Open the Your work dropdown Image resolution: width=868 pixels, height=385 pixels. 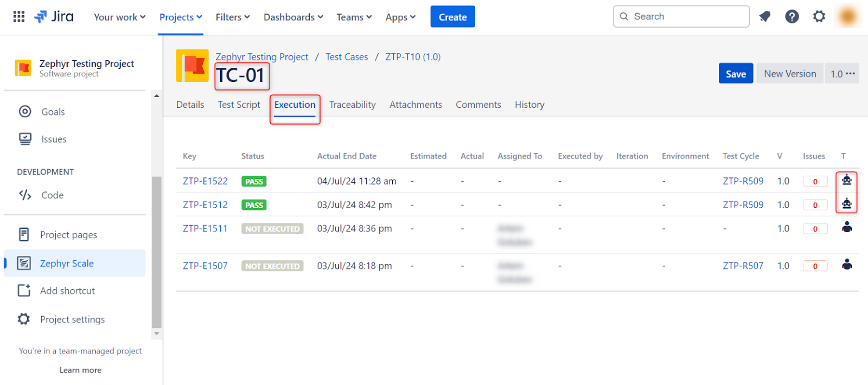119,17
